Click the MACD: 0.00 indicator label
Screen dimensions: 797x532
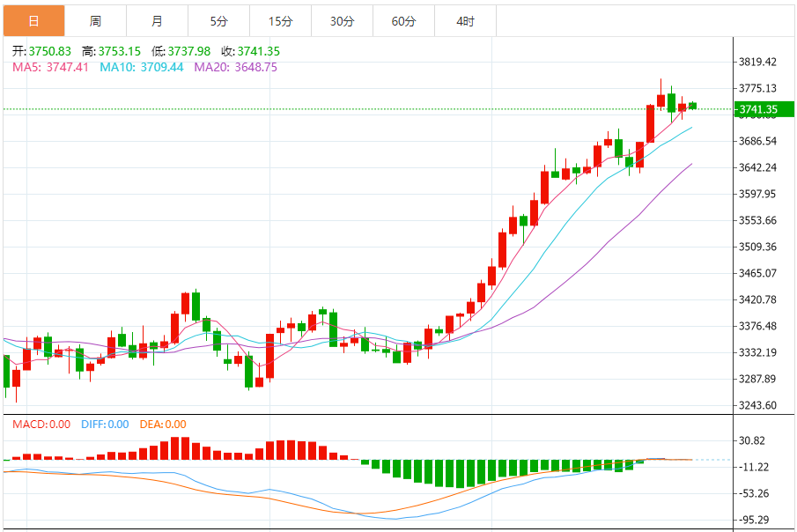point(41,425)
